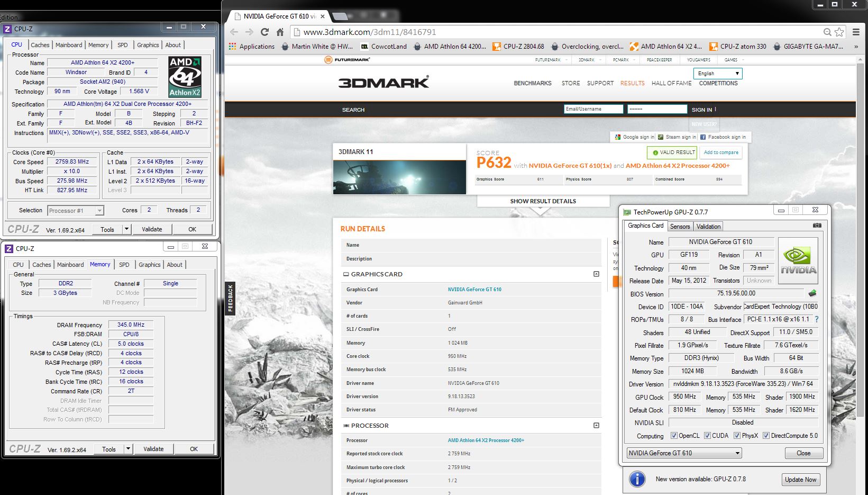Click the Futuremark logo in the top strip

pos(348,60)
